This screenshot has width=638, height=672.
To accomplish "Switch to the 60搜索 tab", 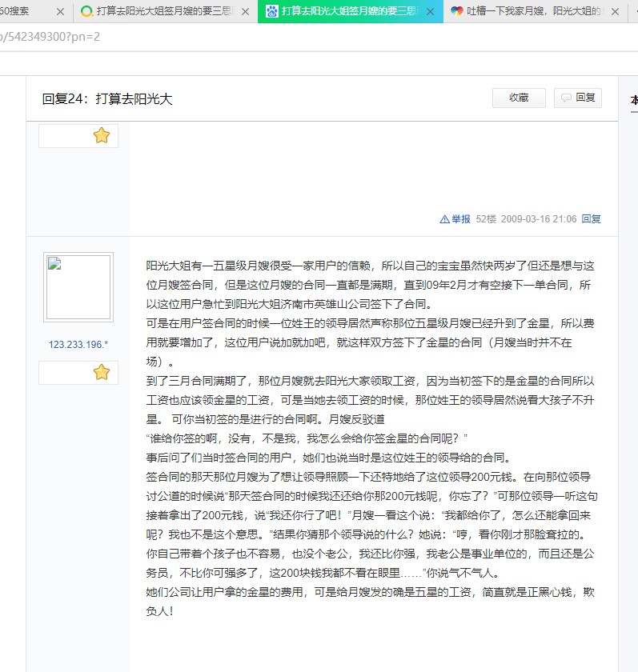I will [x=20, y=12].
